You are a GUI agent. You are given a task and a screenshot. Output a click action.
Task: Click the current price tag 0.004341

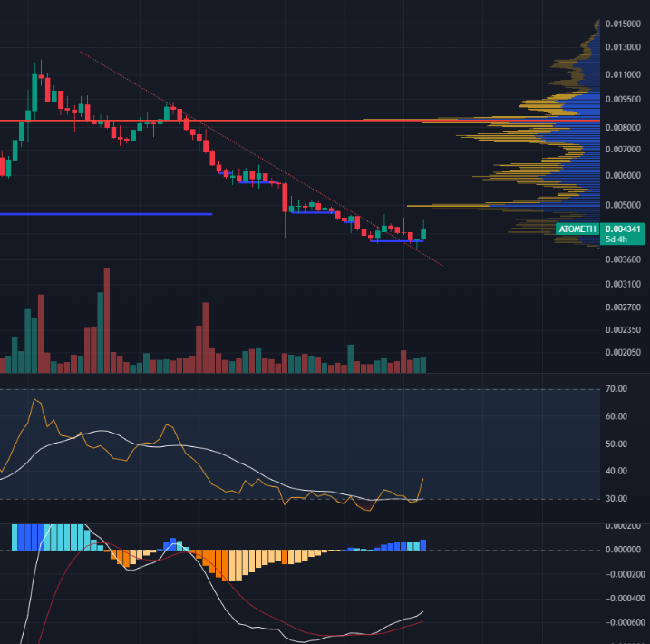[623, 229]
